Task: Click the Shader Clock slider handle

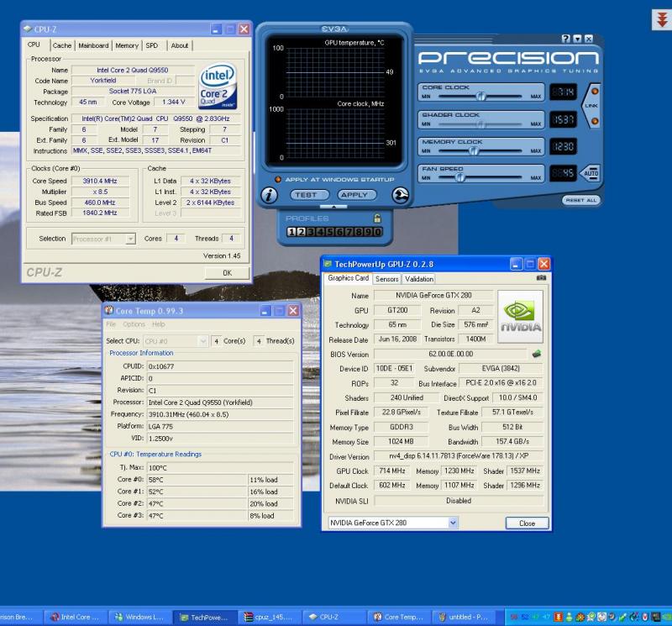Action: tap(480, 124)
